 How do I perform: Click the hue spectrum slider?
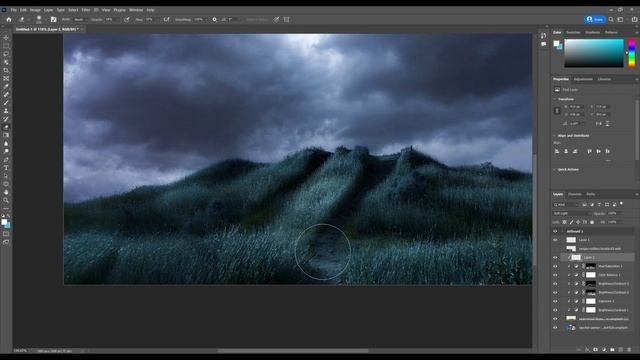tap(632, 53)
